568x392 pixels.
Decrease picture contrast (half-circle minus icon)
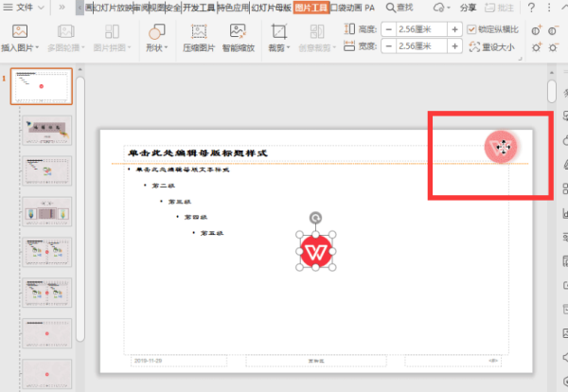(x=553, y=30)
